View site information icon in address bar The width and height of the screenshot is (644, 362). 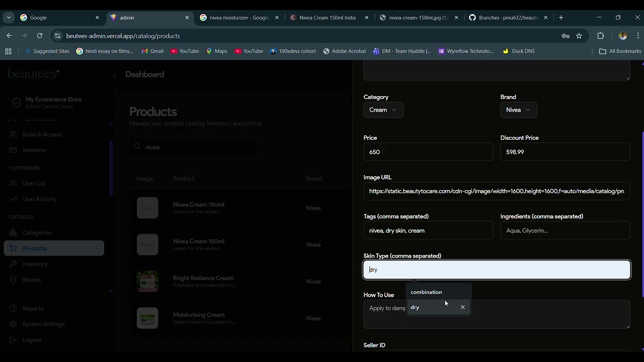pos(57,36)
